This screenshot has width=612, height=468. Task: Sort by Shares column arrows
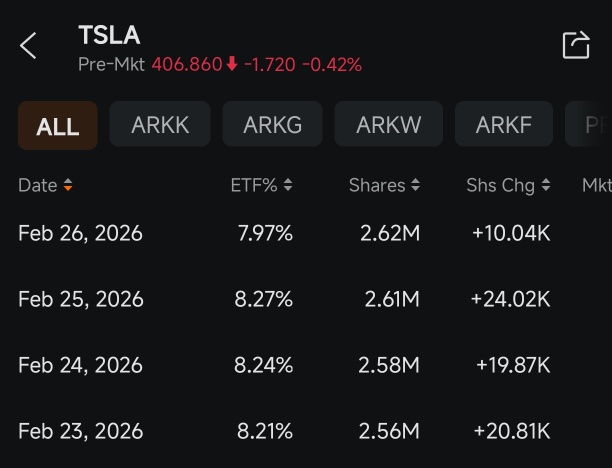[416, 185]
